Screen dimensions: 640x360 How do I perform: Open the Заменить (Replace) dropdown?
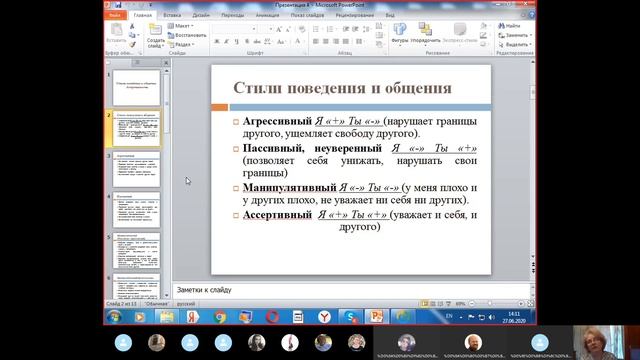(515, 35)
